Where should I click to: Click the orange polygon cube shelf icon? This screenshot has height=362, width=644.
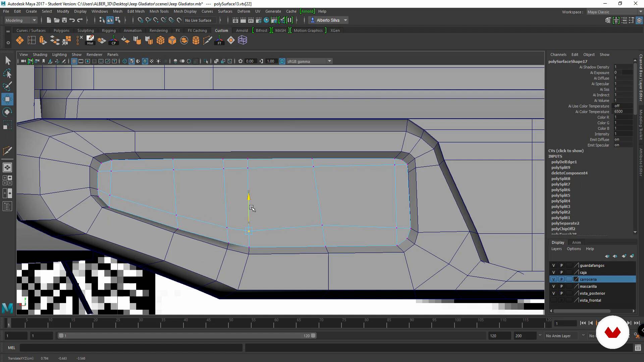point(172,41)
